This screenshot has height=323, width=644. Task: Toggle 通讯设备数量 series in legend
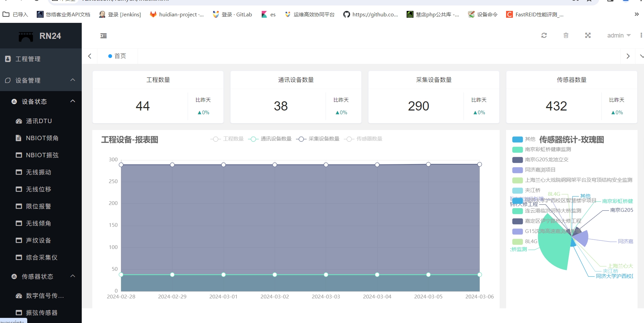tap(270, 139)
